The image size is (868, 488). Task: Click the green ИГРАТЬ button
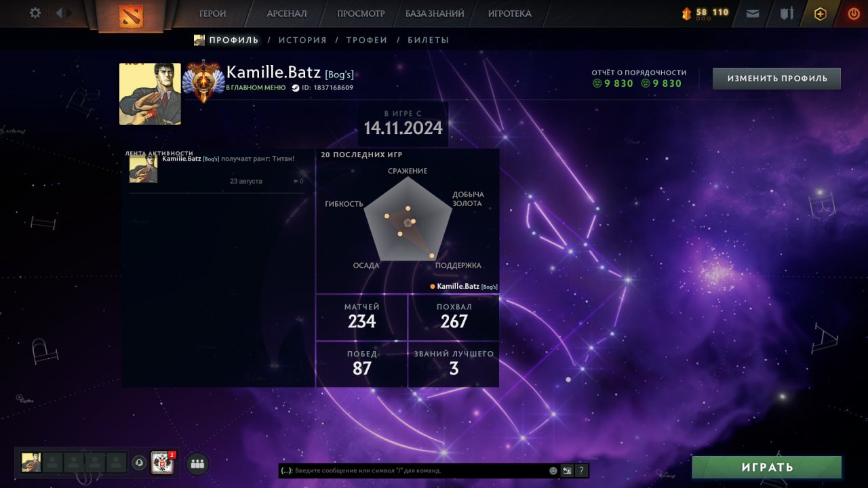[x=767, y=467]
